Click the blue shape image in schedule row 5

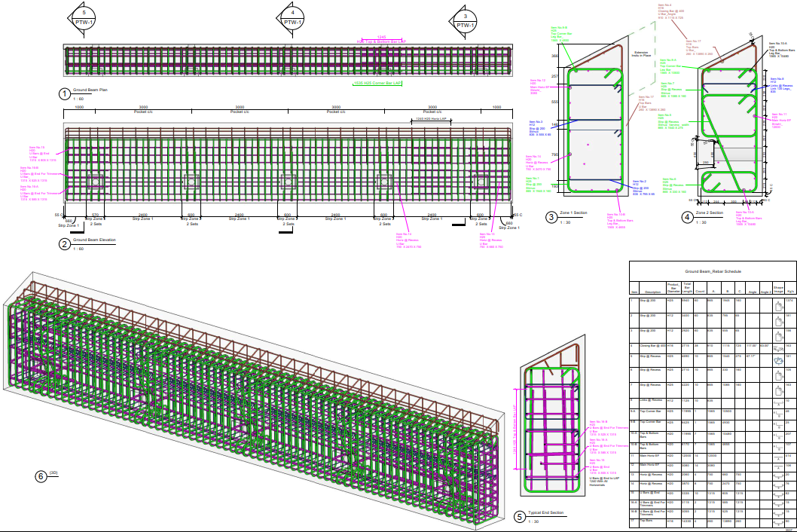(x=778, y=361)
